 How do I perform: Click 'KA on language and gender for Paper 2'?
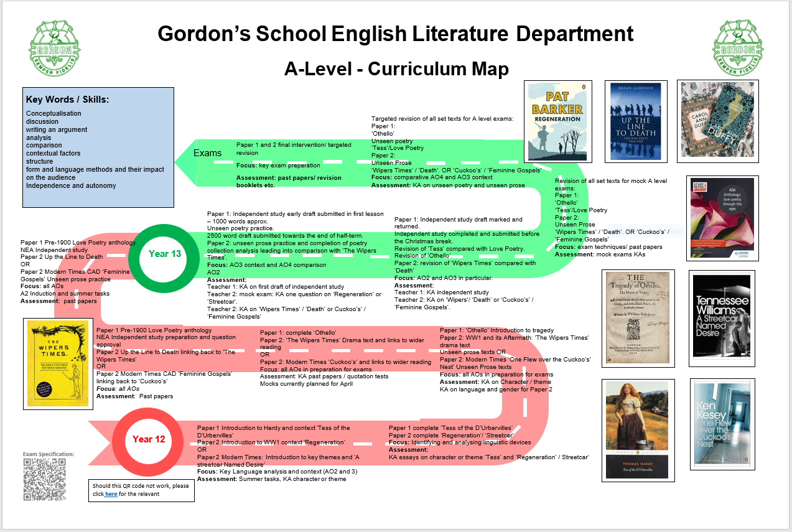point(496,390)
